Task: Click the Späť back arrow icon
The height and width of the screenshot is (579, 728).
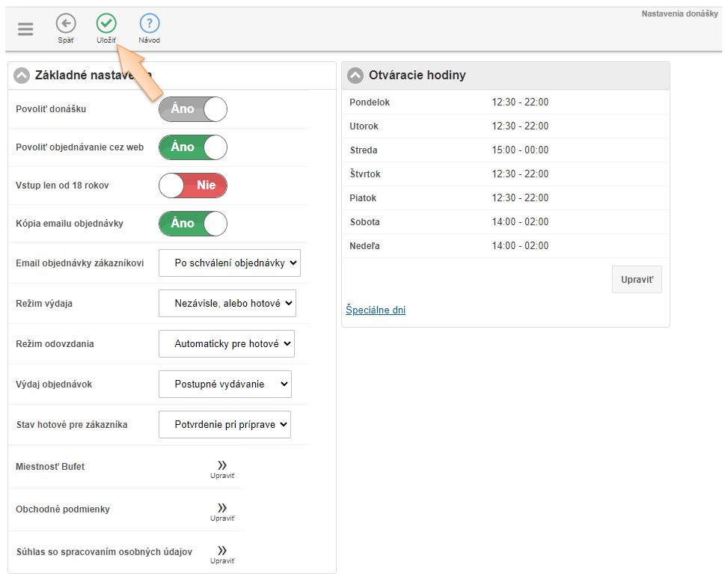Action: pyautogui.click(x=66, y=24)
